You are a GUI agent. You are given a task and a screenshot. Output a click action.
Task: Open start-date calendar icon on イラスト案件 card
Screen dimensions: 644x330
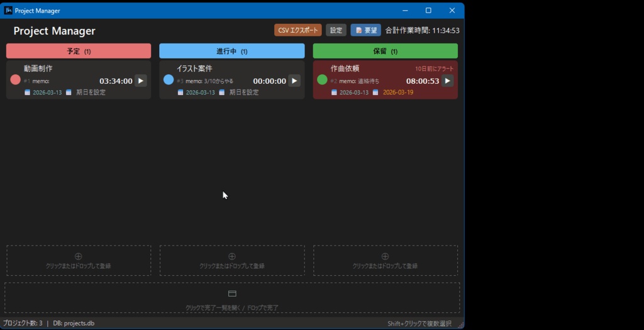click(x=180, y=93)
